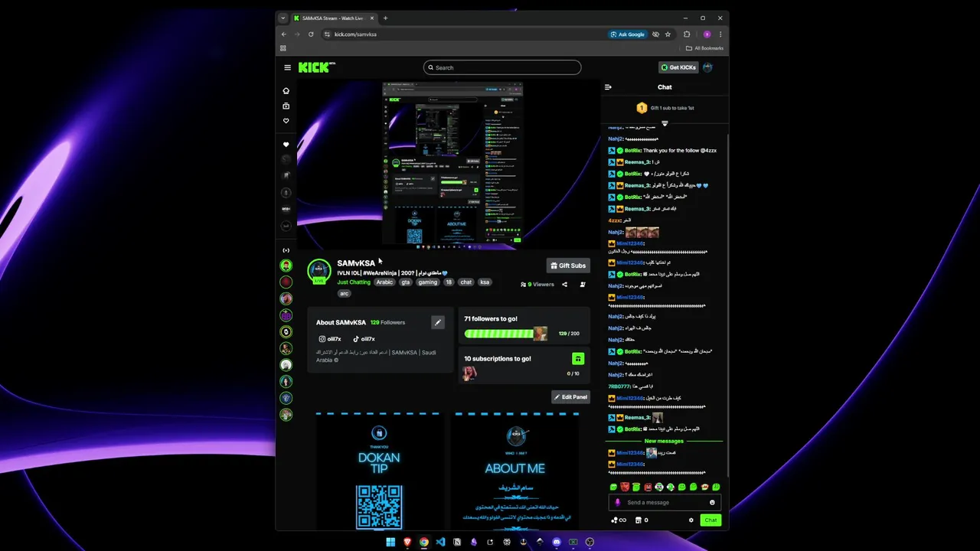Click the follower goal progress bar
Viewport: 980px width, 551px height.
(505, 334)
